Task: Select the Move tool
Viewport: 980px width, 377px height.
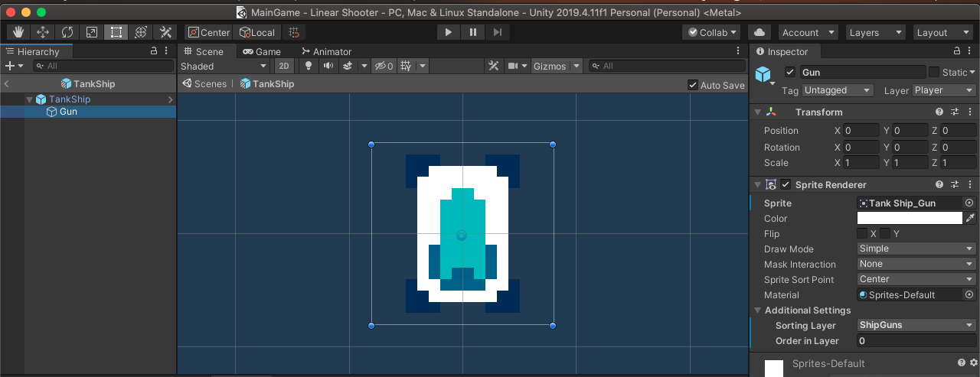Action: (43, 32)
